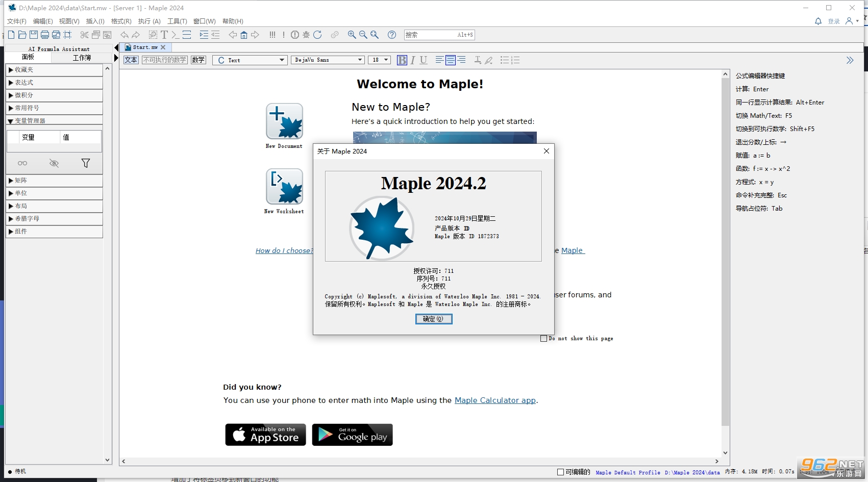Switch to 文本 text mode
868x482 pixels.
pos(131,60)
